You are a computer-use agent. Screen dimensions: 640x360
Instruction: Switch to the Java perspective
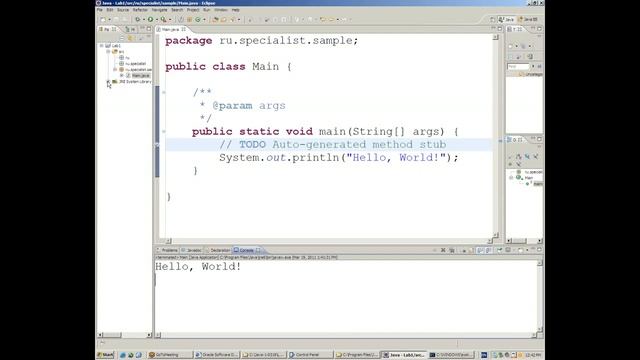coord(507,19)
